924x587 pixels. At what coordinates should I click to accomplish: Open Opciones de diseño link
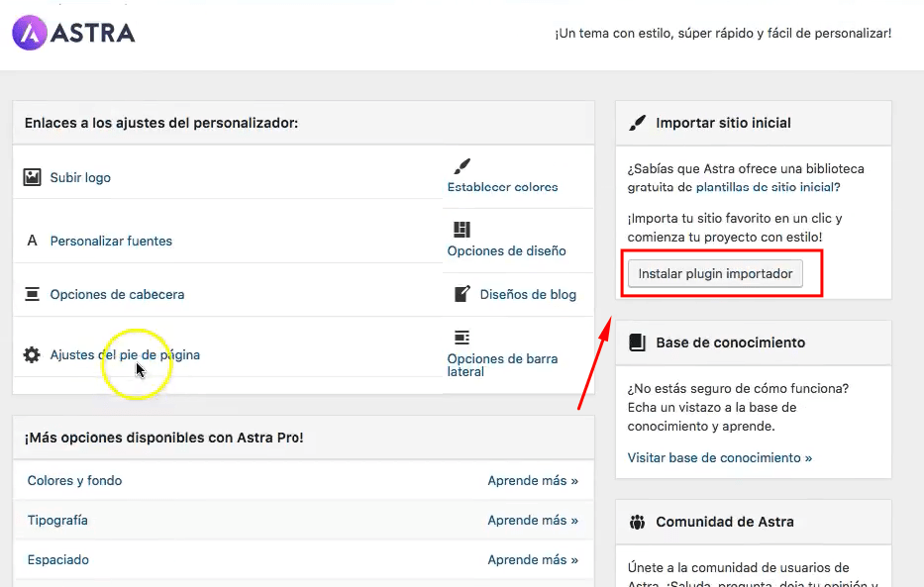click(507, 250)
